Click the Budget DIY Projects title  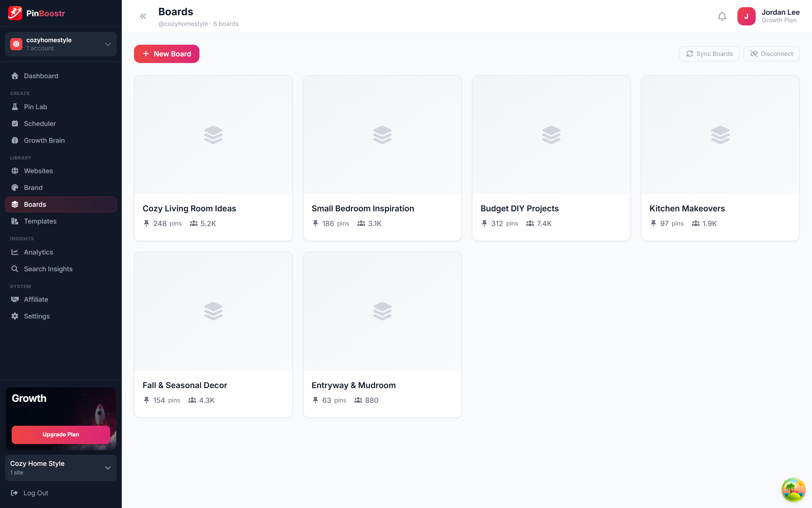519,209
